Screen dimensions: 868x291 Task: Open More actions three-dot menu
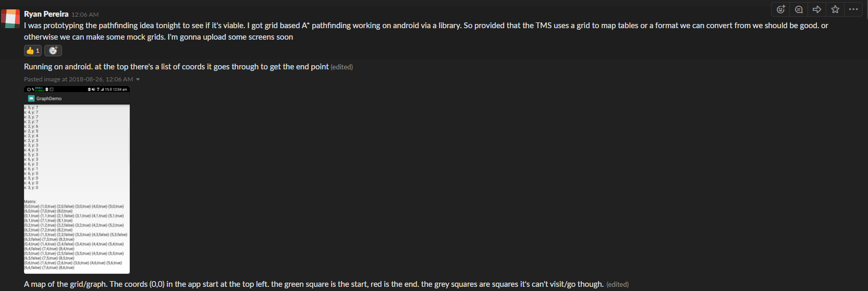coord(853,9)
